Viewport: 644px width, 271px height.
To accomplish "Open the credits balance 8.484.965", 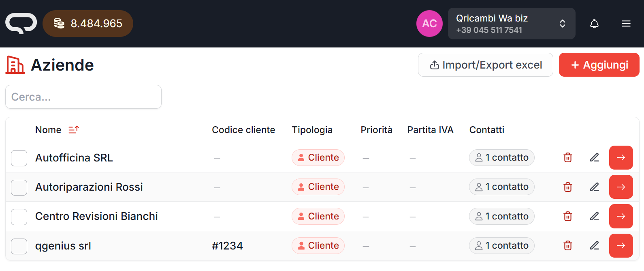I will 88,24.
